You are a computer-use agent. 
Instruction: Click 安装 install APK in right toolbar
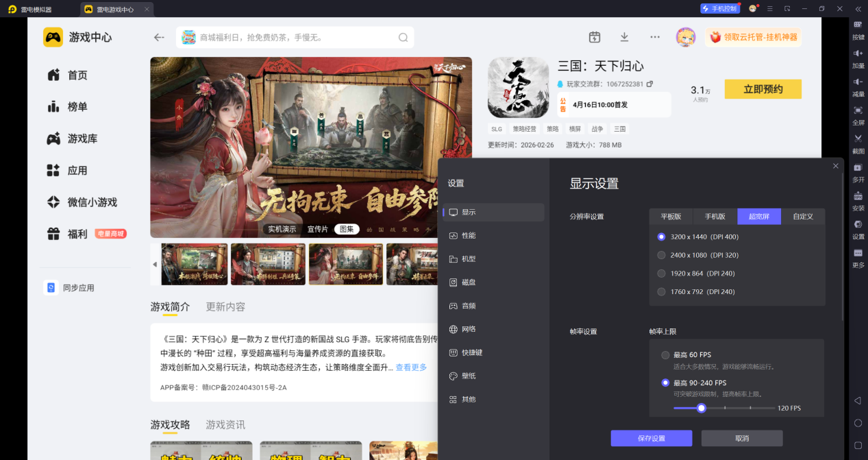coord(858,201)
